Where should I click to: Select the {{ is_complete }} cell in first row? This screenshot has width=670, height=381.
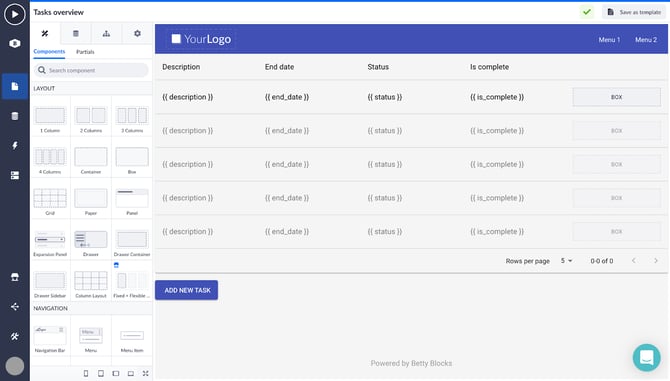tap(497, 97)
